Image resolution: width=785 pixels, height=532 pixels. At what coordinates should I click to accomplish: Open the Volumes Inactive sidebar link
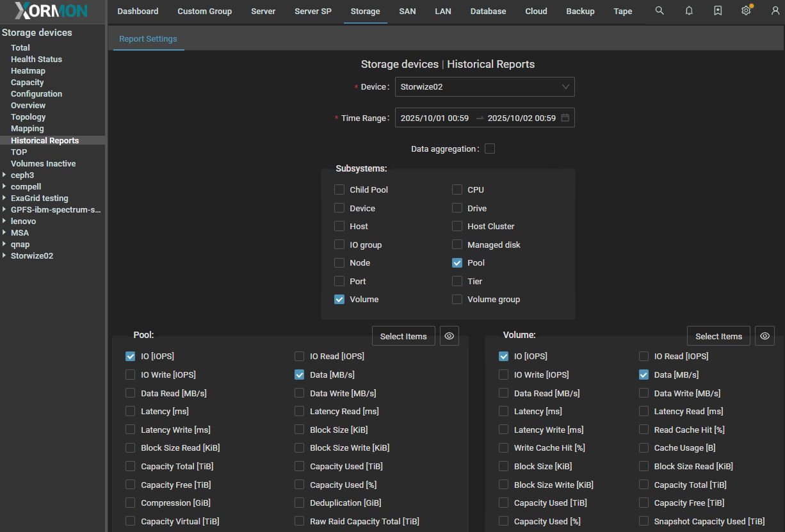[43, 163]
